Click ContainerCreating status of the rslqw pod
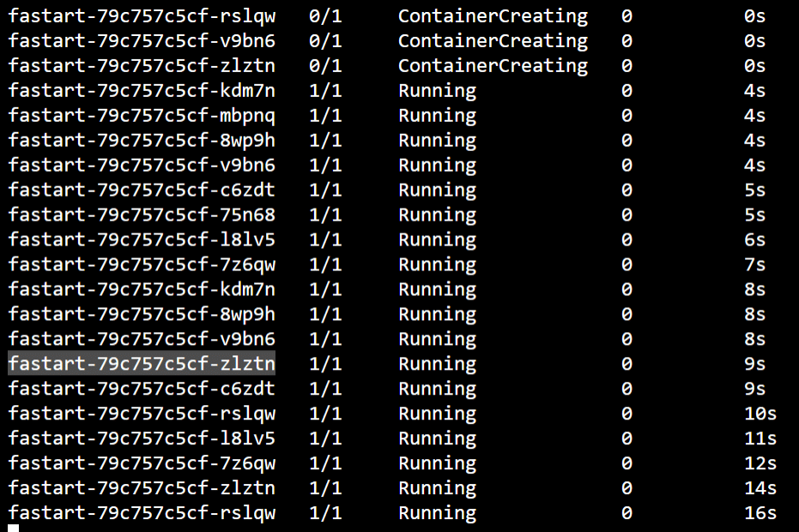Screen dimensions: 799x532 (x=493, y=16)
